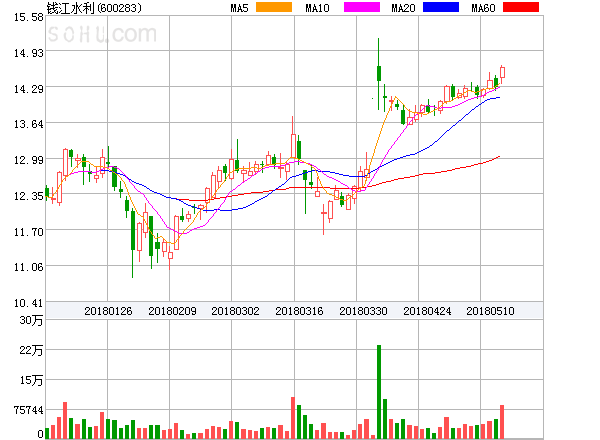
Task: Click the blue MA20 legend swatch
Action: click(x=441, y=7)
